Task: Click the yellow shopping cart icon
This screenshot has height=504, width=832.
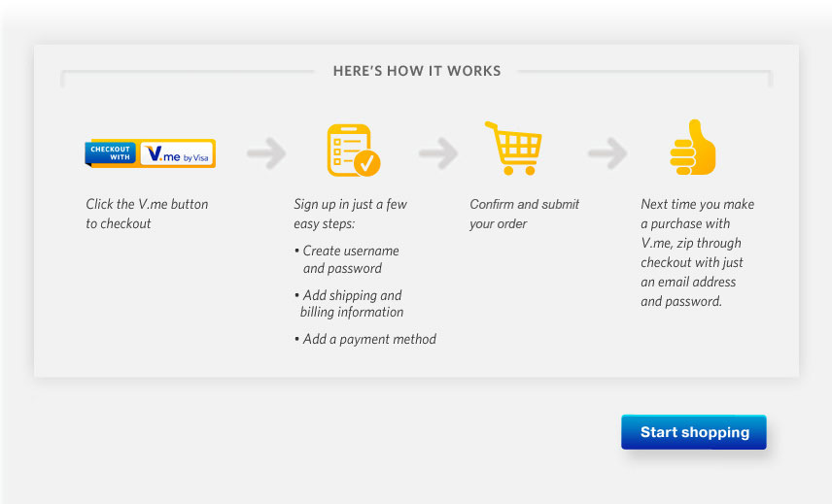Action: coord(512,149)
